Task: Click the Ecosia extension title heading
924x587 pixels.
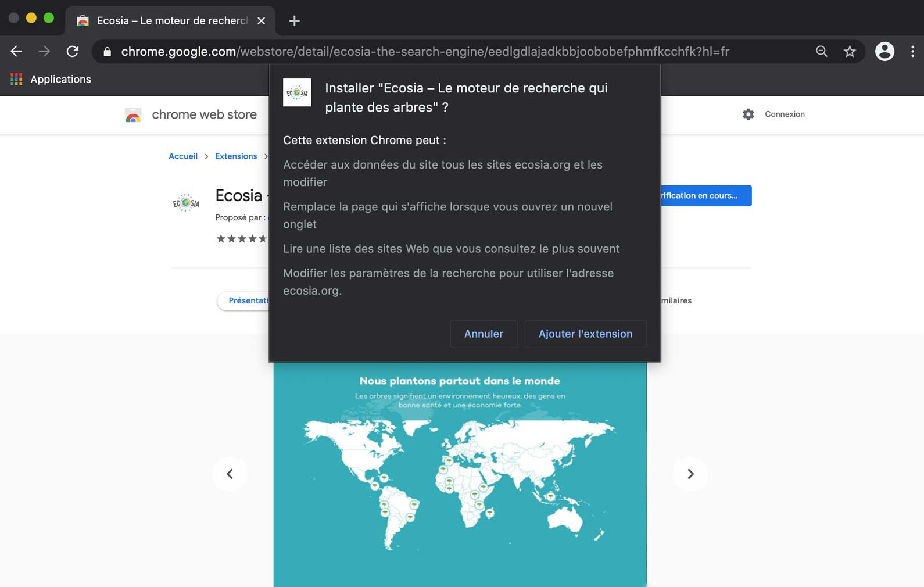Action: [241, 195]
